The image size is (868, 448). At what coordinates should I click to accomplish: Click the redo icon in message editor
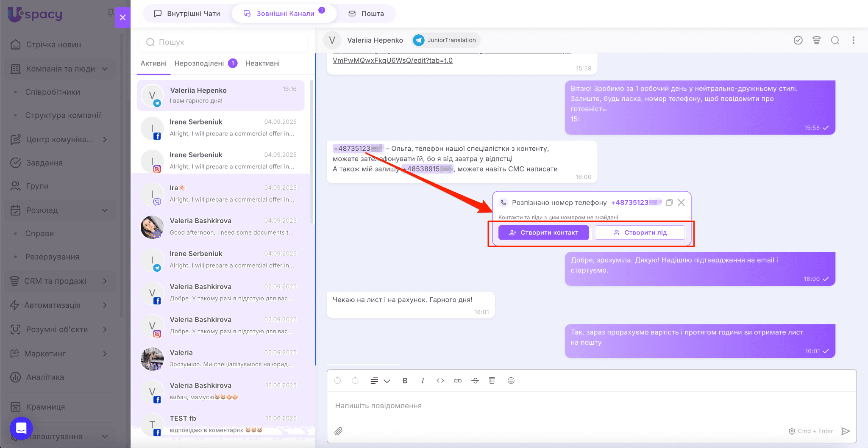(355, 380)
